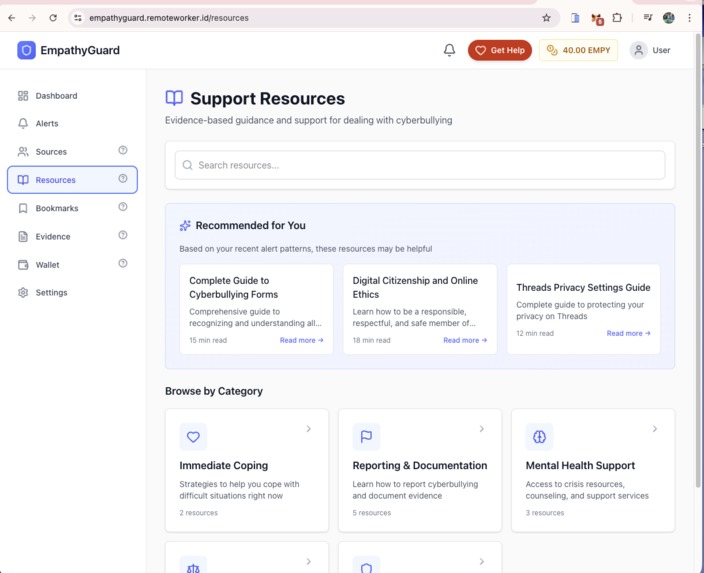Click the Bookmarks bookmark icon
704x573 pixels.
pyautogui.click(x=23, y=208)
